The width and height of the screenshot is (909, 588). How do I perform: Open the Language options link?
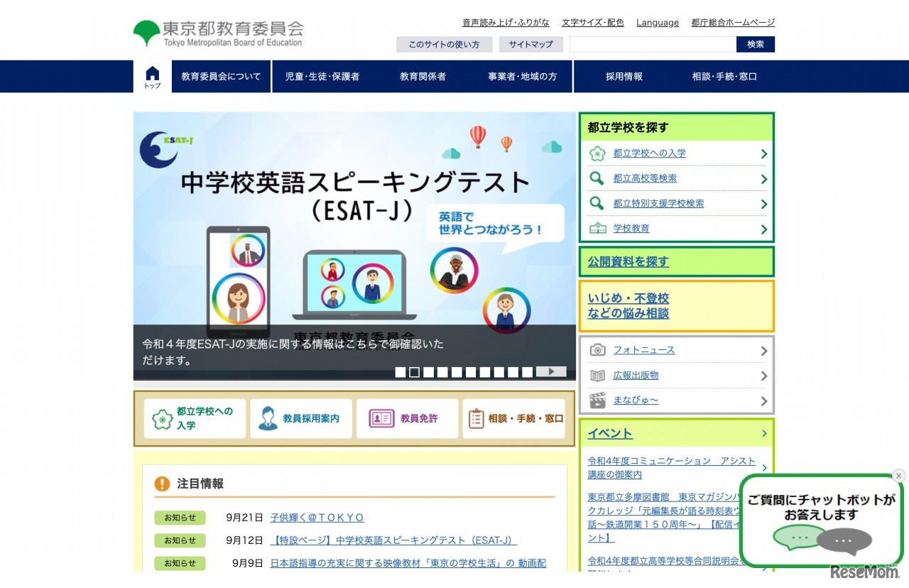pyautogui.click(x=657, y=23)
